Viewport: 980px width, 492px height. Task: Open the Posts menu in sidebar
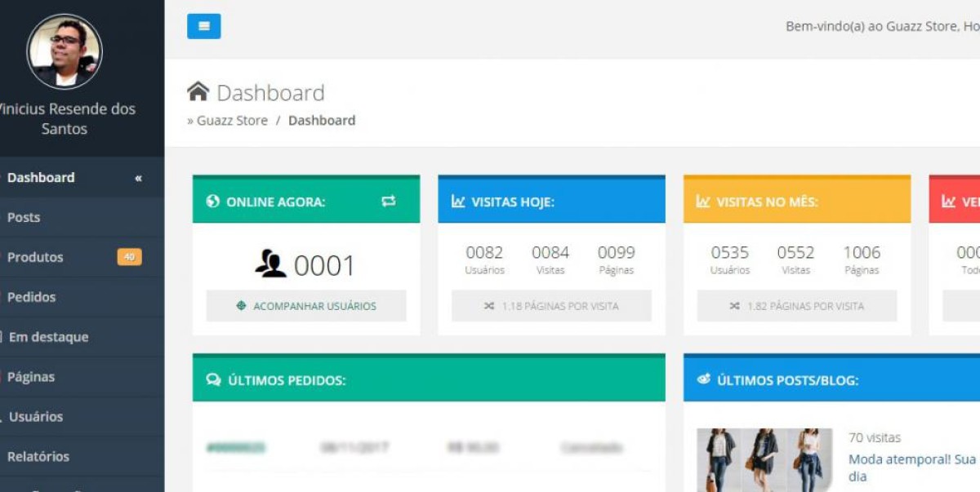pos(24,217)
